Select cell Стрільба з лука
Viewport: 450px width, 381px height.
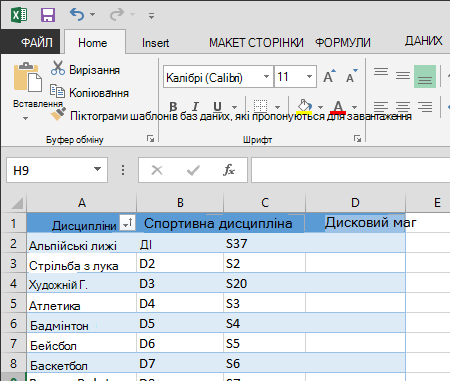tap(82, 263)
